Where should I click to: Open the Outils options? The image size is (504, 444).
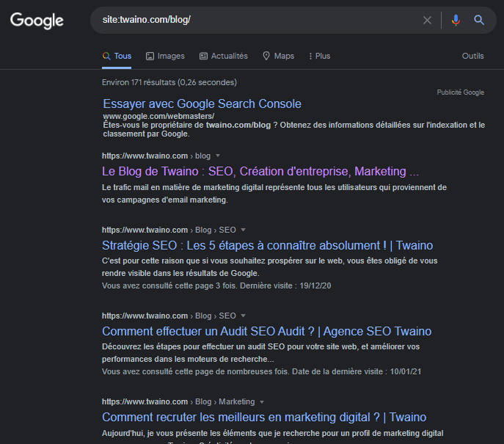pyautogui.click(x=472, y=56)
